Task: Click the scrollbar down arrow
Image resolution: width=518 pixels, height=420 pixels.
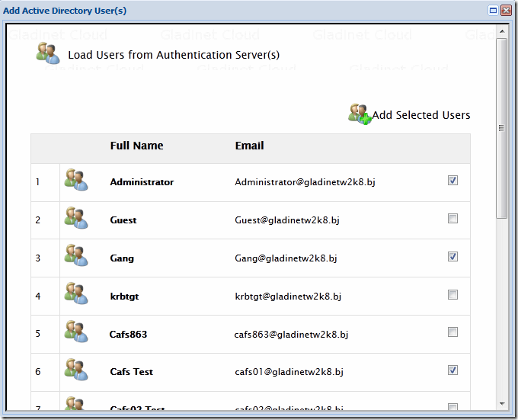Action: point(502,403)
